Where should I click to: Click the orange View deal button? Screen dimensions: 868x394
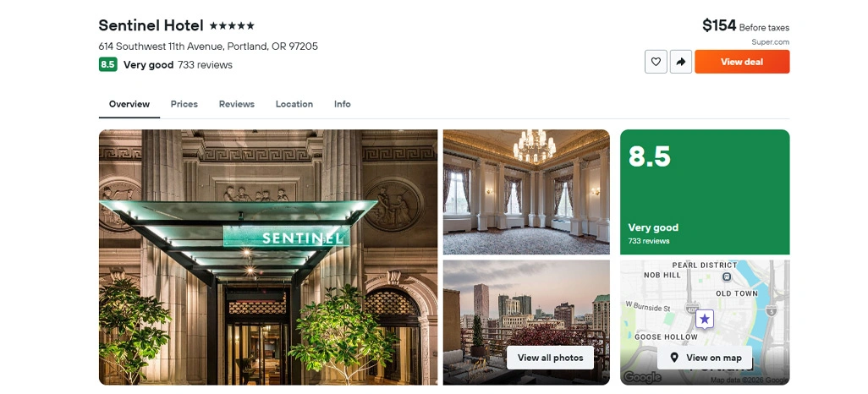click(742, 62)
